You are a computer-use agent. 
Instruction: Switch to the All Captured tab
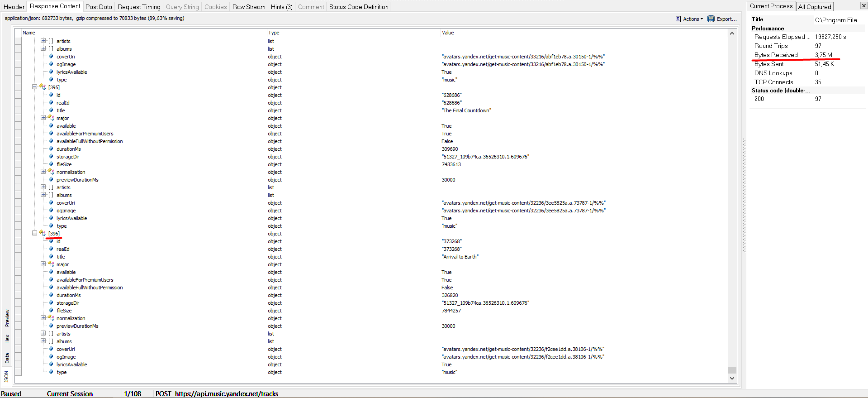(815, 7)
